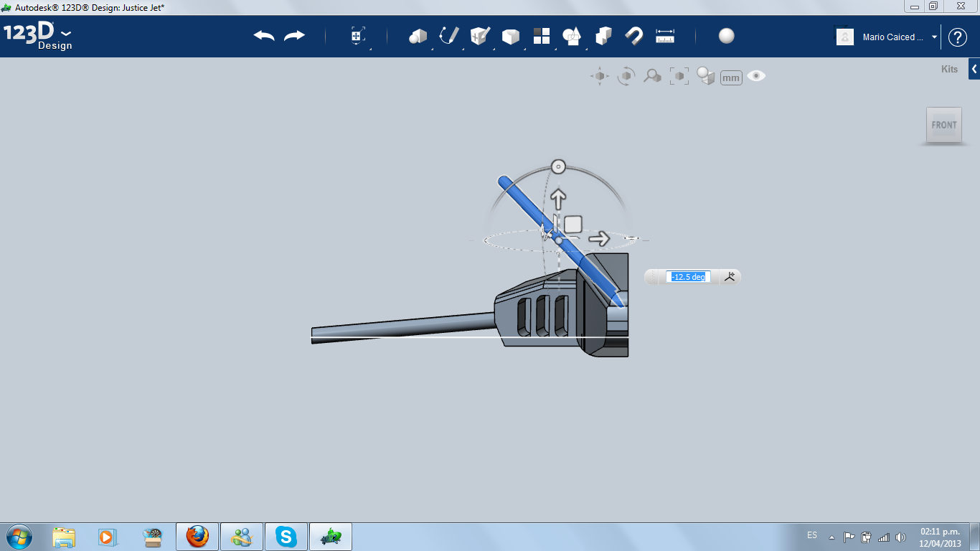Open the Modify tool menu
Viewport: 980px width, 551px height.
click(x=510, y=37)
